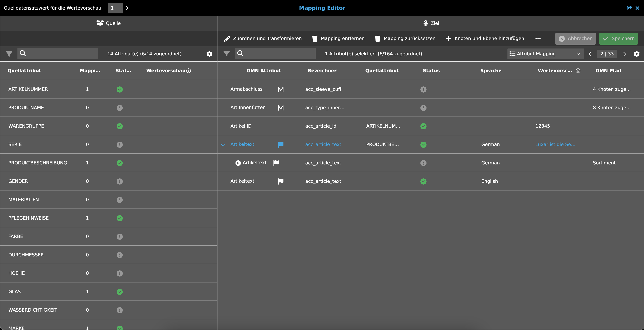Screen dimensions: 644x330
Task: Click the target panel filter icon
Action: (226, 54)
